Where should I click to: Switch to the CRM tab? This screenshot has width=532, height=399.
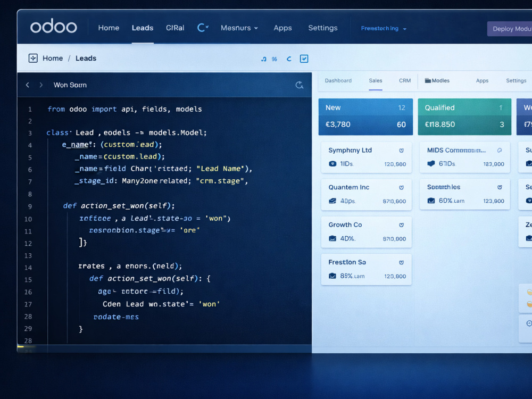(x=405, y=81)
